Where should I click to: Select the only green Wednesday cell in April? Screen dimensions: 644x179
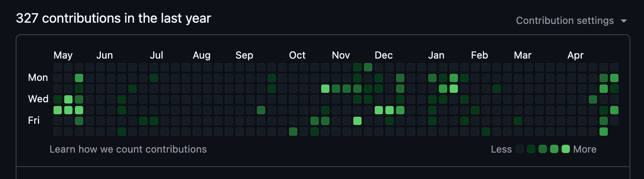point(593,99)
